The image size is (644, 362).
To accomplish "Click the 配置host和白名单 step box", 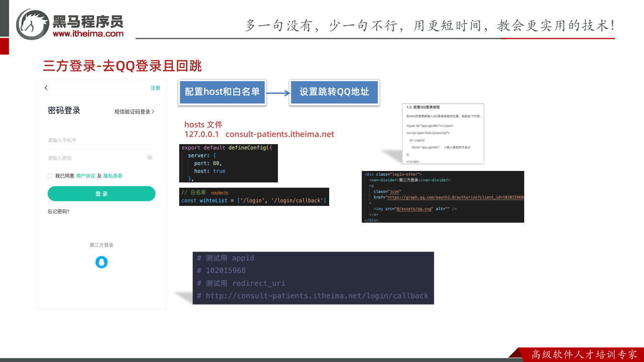I will point(222,92).
